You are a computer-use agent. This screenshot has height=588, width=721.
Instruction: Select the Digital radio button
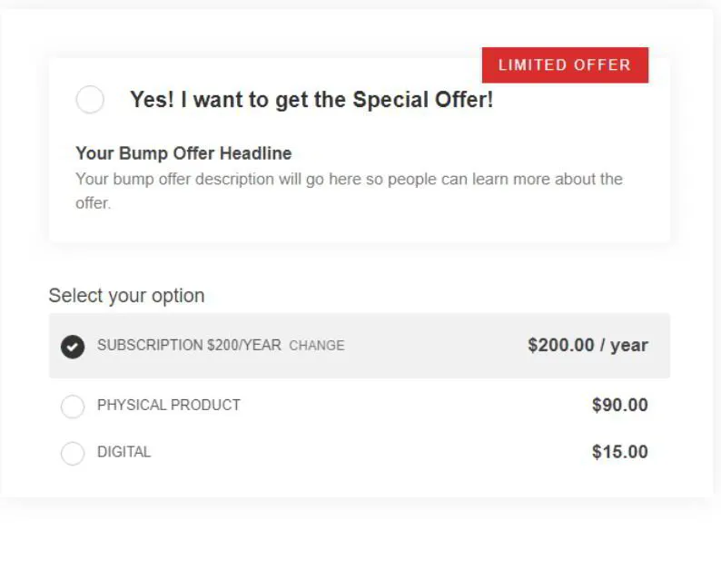click(73, 453)
